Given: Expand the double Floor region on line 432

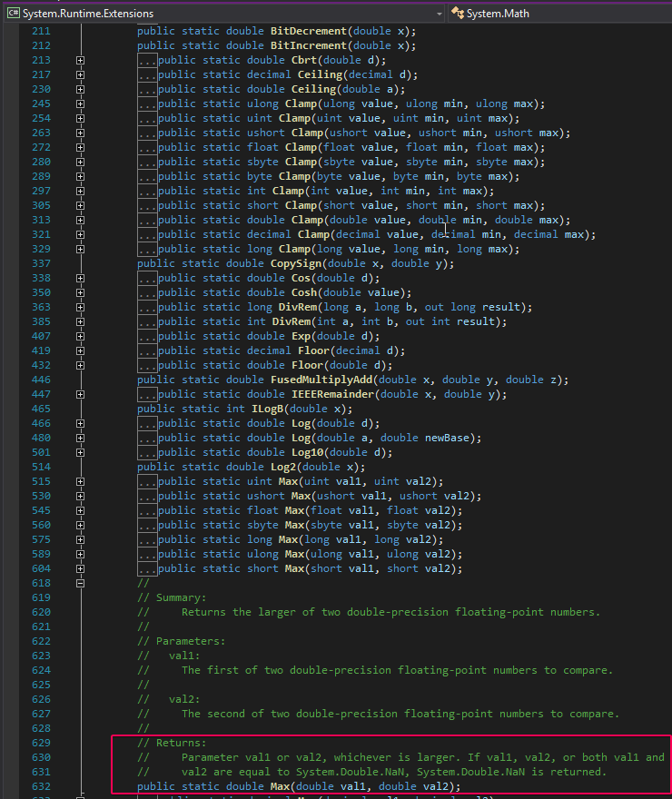Looking at the screenshot, I should (x=80, y=365).
